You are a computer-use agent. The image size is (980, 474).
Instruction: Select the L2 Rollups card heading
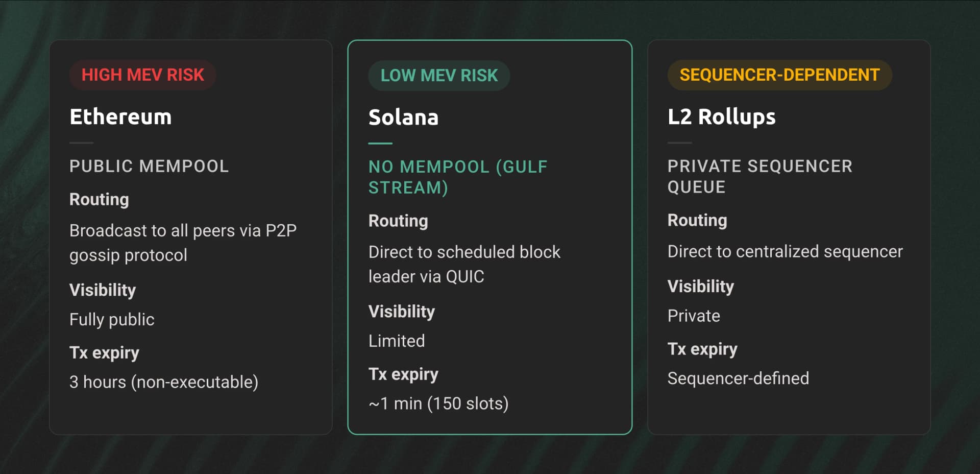point(721,117)
